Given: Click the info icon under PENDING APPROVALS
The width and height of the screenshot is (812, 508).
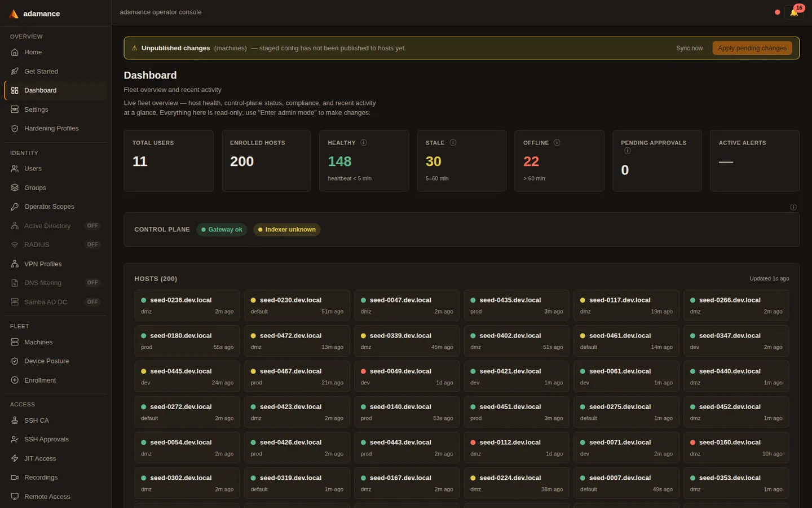Looking at the screenshot, I should click(x=628, y=151).
